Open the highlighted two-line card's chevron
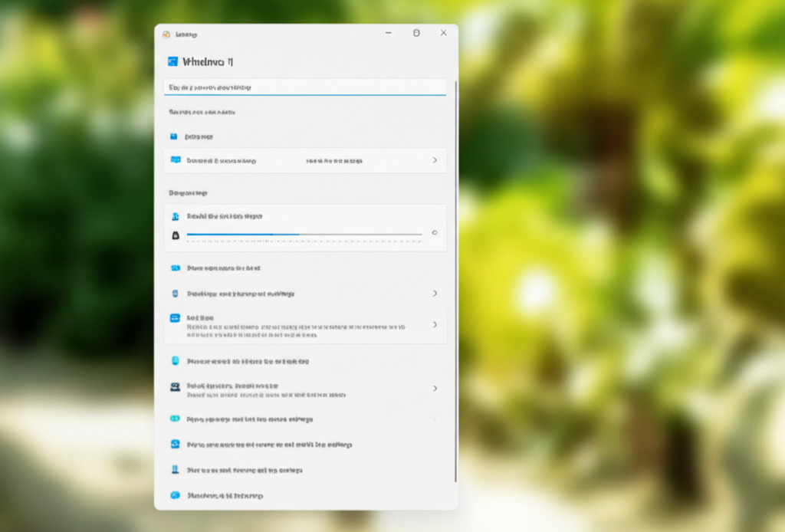The height and width of the screenshot is (532, 785). (x=435, y=325)
